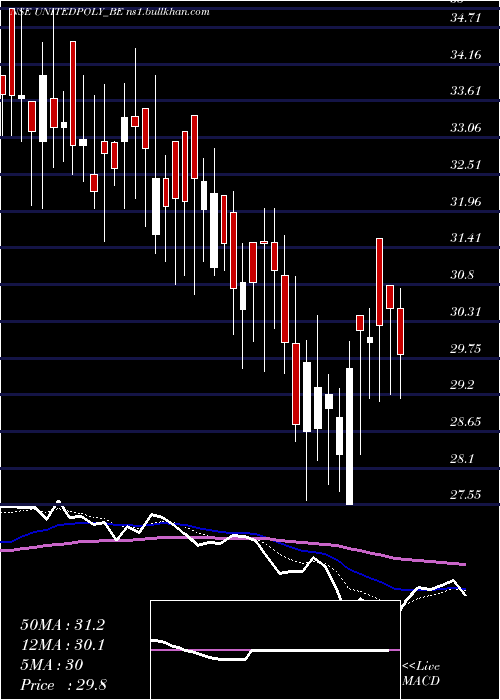Viewport: 500px width, 700px height.
Task: Click the white line inside MACD inset box
Action: [x=270, y=650]
